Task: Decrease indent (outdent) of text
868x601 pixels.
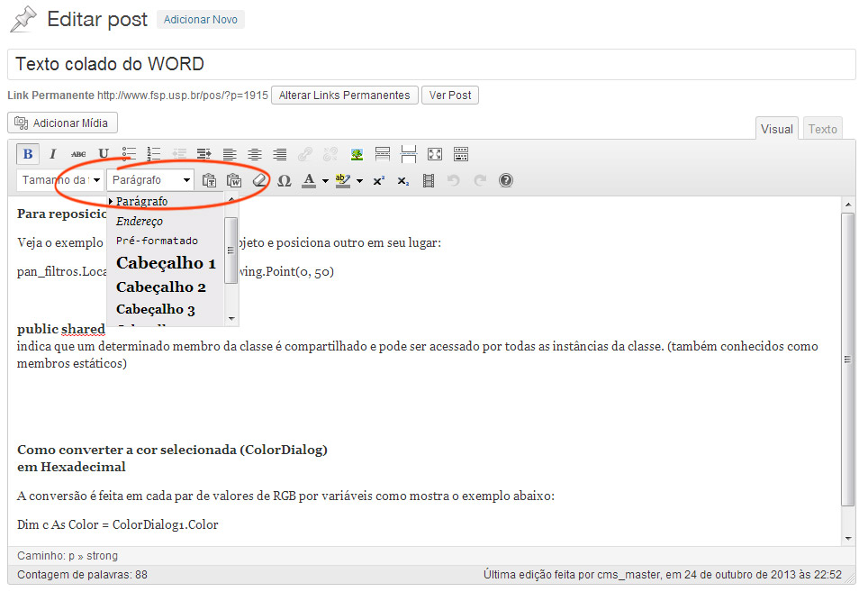Action: coord(179,154)
